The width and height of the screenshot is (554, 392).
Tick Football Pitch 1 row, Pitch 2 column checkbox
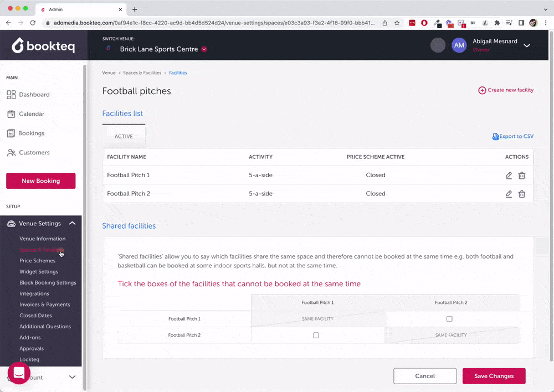[449, 319]
